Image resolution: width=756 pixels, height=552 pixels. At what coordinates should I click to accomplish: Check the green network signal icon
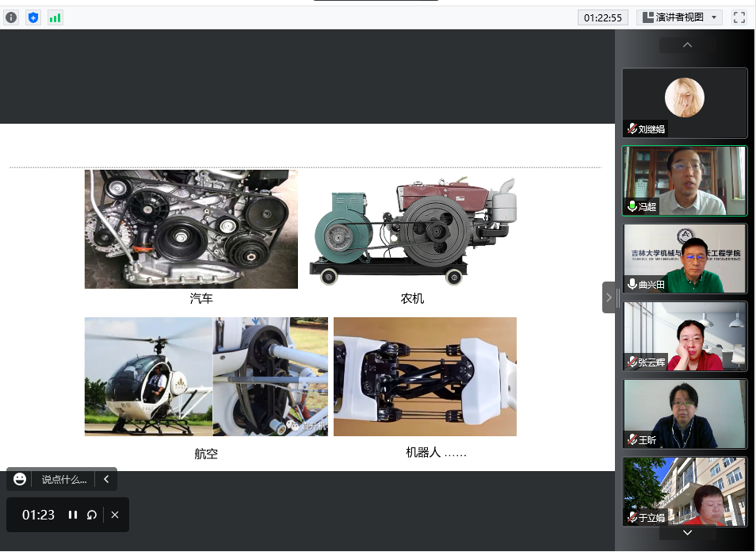click(x=55, y=17)
